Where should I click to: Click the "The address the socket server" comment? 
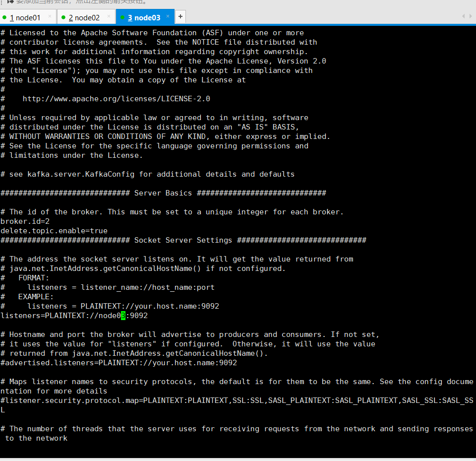coord(177,259)
